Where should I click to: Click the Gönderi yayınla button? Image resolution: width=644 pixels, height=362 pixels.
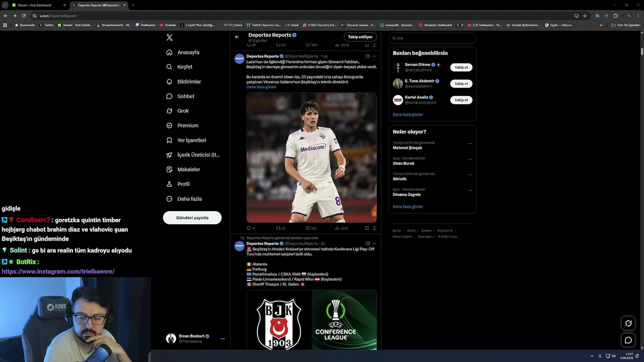192,218
